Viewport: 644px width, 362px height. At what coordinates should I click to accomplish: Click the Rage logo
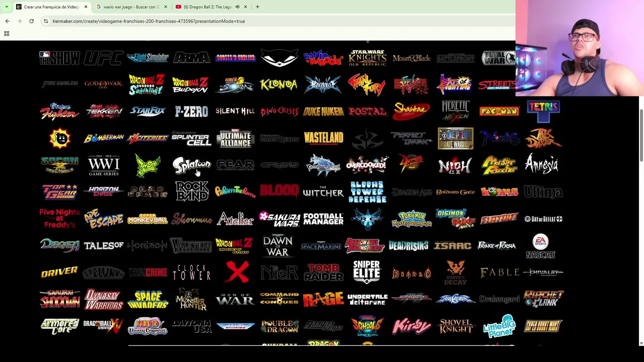(x=323, y=299)
